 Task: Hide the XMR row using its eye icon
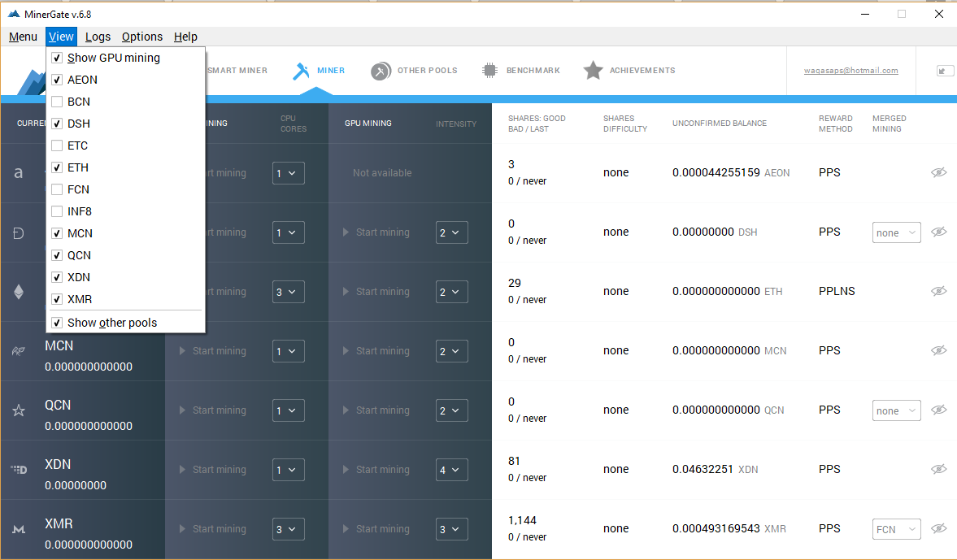(938, 528)
